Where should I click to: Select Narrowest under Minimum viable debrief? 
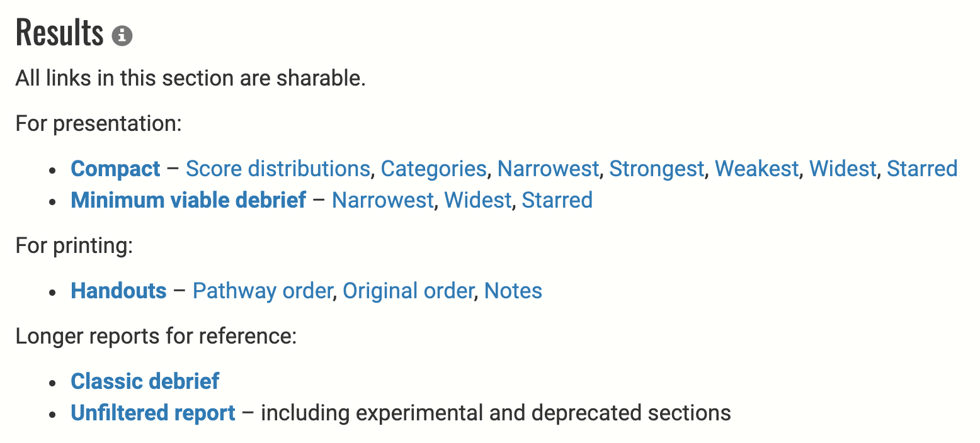[x=382, y=200]
